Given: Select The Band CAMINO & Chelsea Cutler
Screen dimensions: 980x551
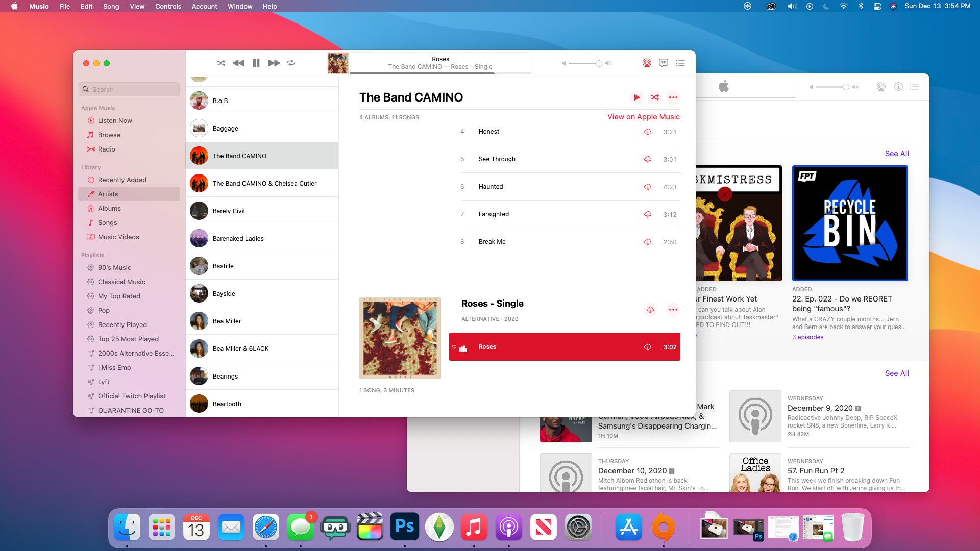Looking at the screenshot, I should pos(262,183).
